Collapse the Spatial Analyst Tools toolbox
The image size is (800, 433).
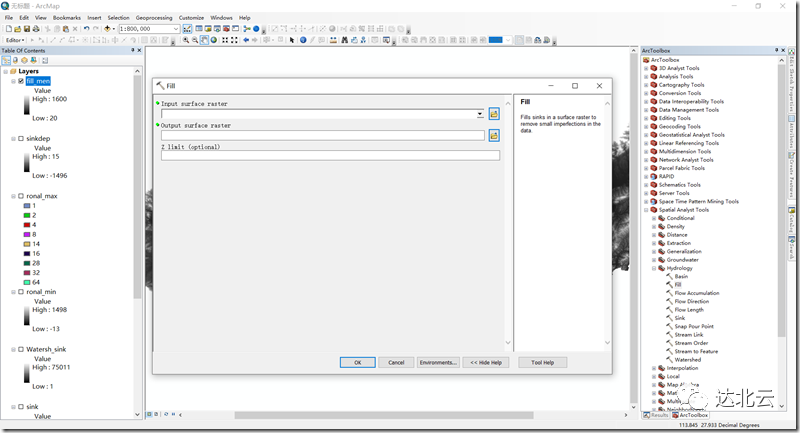click(646, 210)
